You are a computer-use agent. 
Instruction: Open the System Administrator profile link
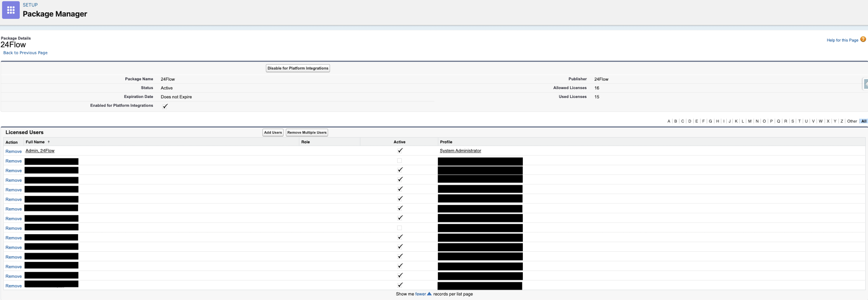pyautogui.click(x=460, y=151)
